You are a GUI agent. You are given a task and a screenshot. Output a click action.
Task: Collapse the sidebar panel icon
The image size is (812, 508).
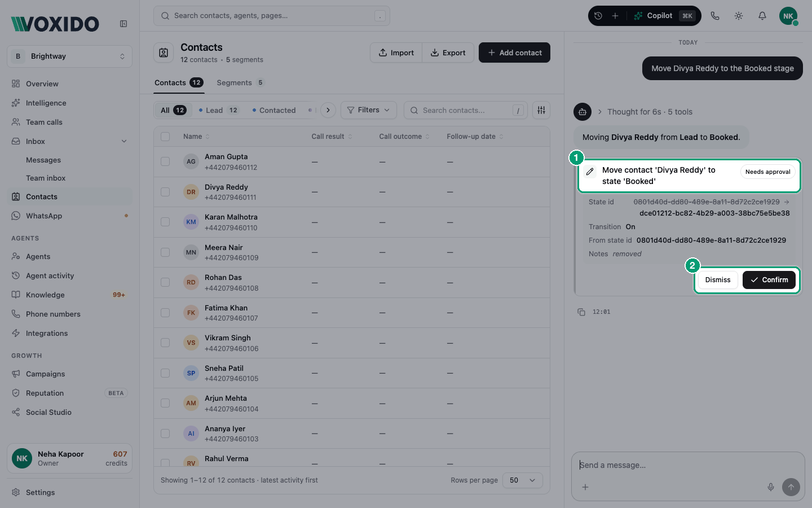tap(123, 24)
